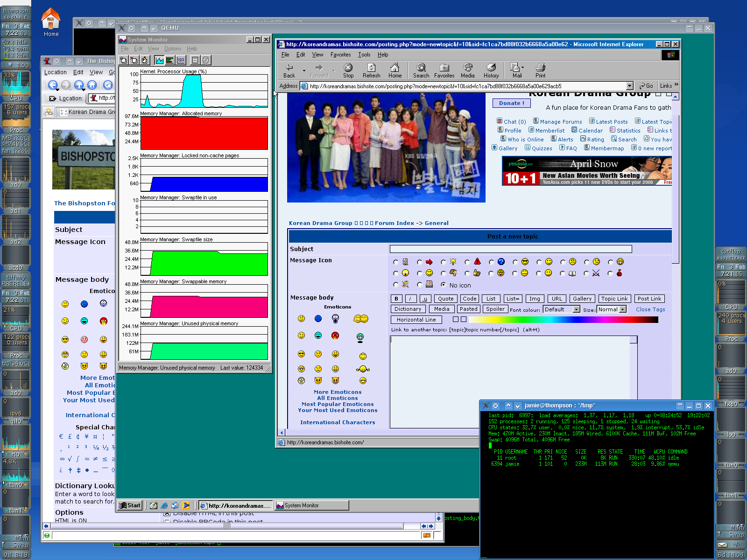Viewport: 747px width, 560px height.
Task: Open the Mail button dropdown arrow in IE
Action: tap(522, 68)
